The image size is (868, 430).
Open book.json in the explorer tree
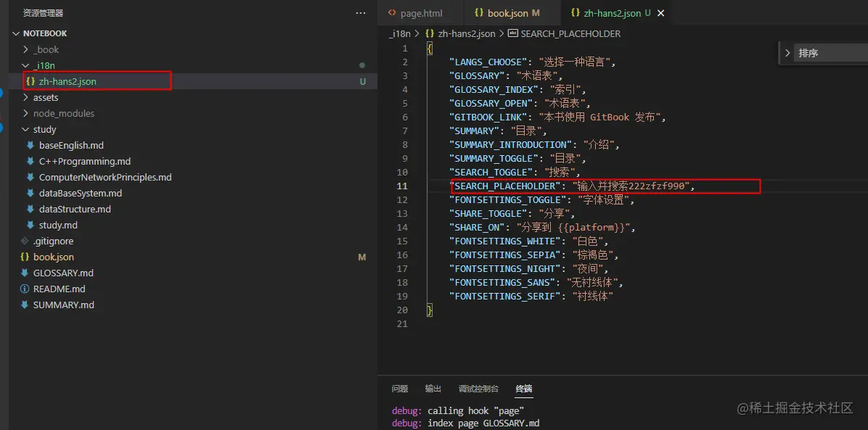(x=53, y=257)
